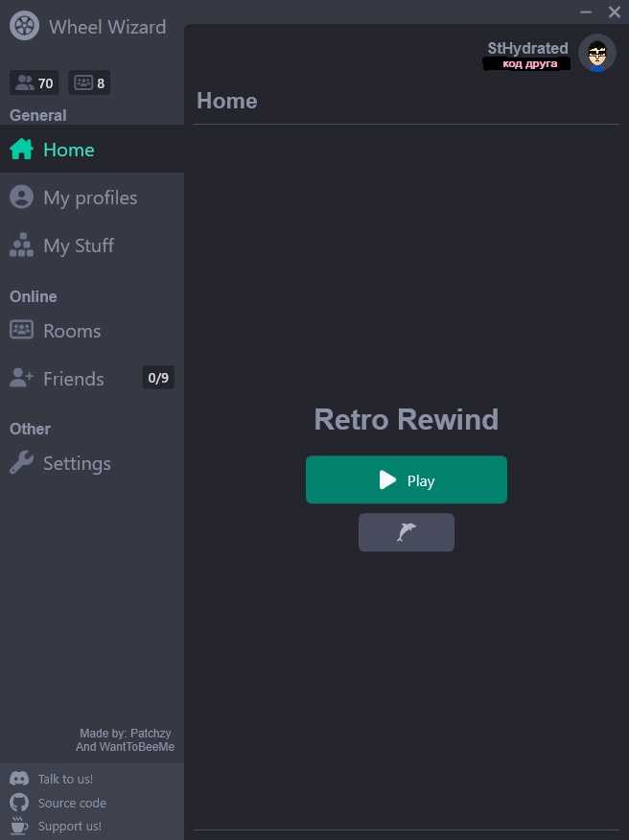Minimize the Wheel Wizard window
Viewport: 629px width, 840px height.
[x=586, y=12]
